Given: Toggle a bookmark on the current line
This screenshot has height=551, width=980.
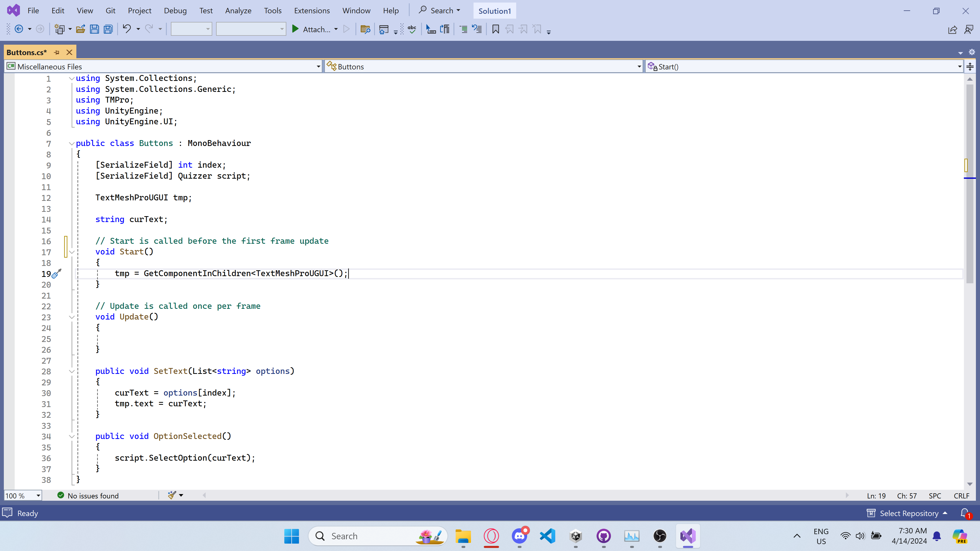Looking at the screenshot, I should [495, 29].
